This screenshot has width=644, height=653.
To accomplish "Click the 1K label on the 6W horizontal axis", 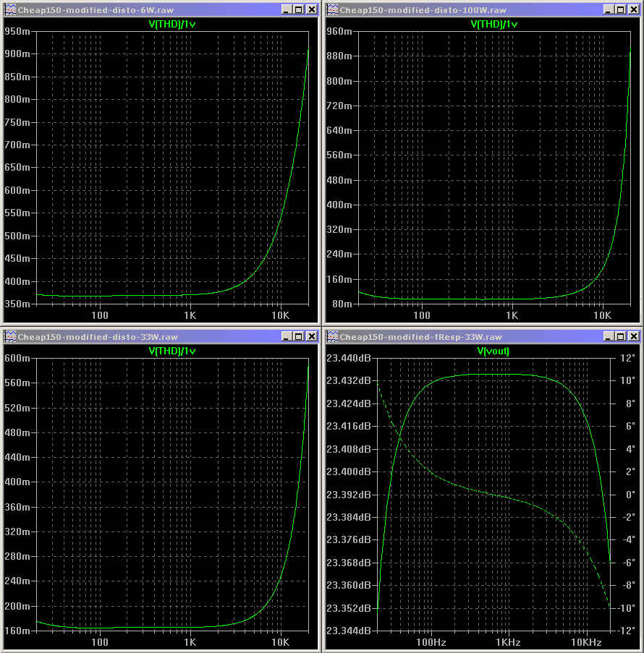I will (x=190, y=315).
